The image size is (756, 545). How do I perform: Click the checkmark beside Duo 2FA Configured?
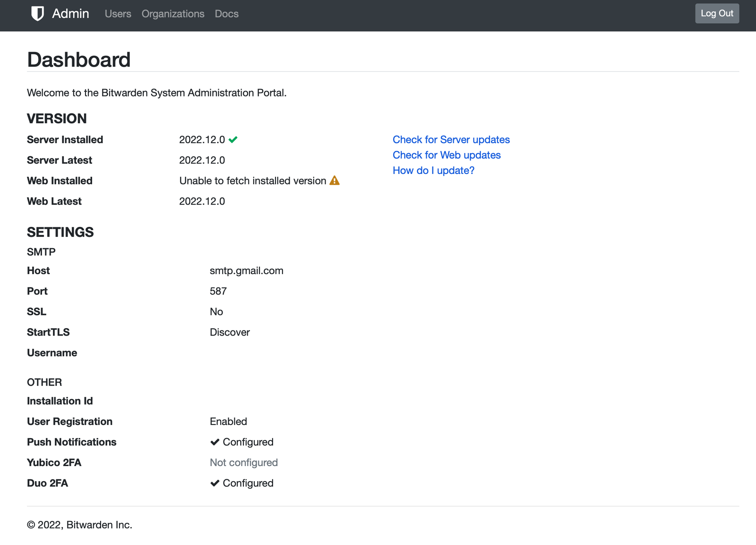[215, 483]
